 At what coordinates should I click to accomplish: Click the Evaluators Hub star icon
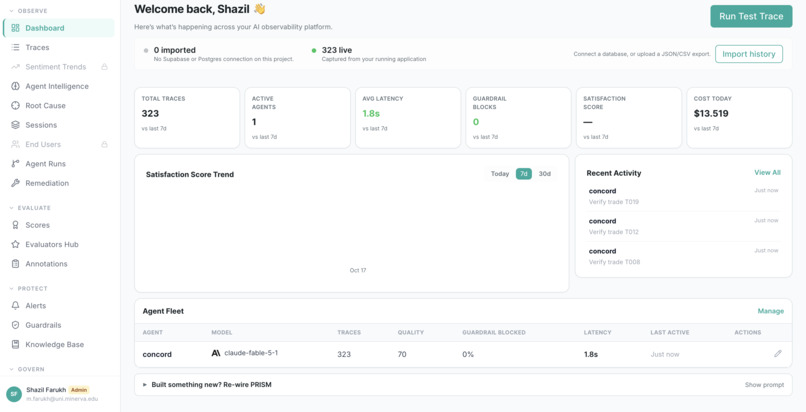[x=15, y=245]
